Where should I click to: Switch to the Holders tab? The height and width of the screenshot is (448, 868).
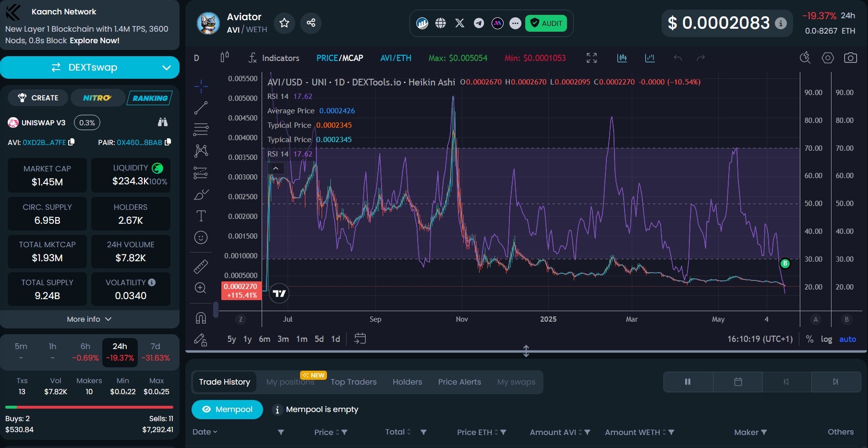pyautogui.click(x=407, y=382)
